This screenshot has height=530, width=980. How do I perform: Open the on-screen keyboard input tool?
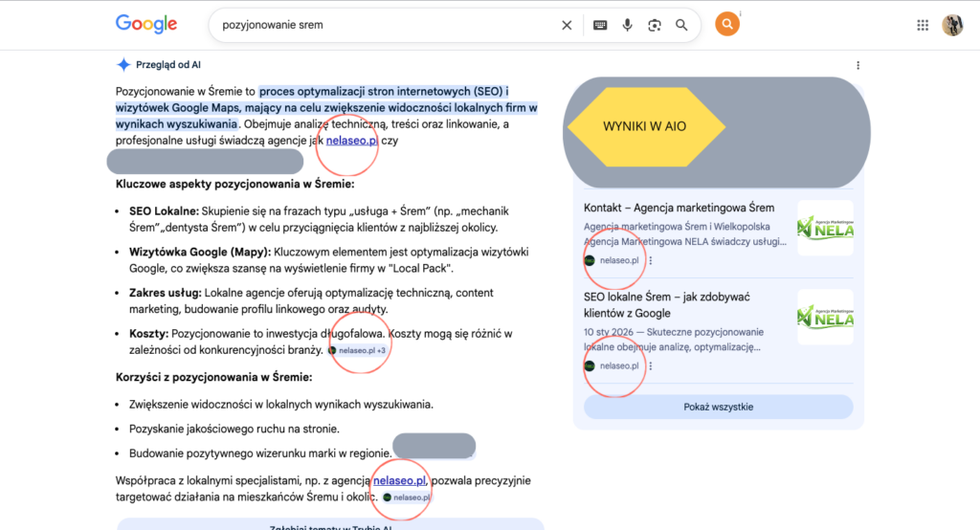[x=600, y=25]
